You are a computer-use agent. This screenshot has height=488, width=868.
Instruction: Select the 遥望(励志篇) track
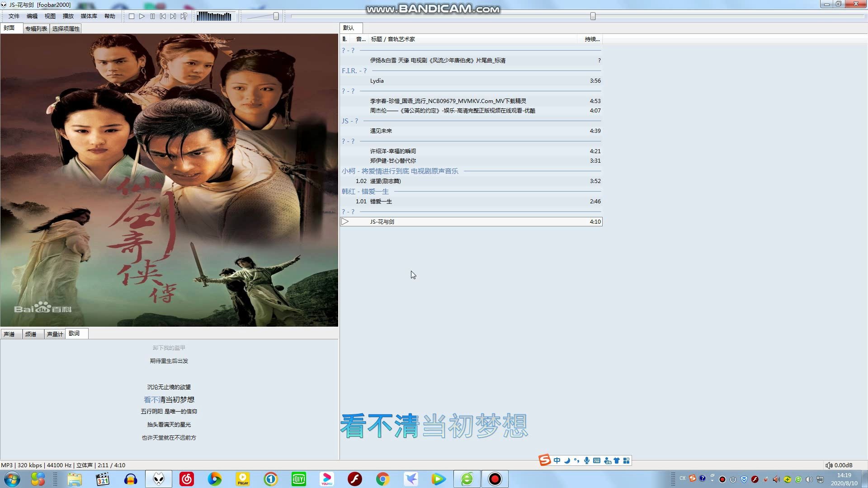pos(471,181)
